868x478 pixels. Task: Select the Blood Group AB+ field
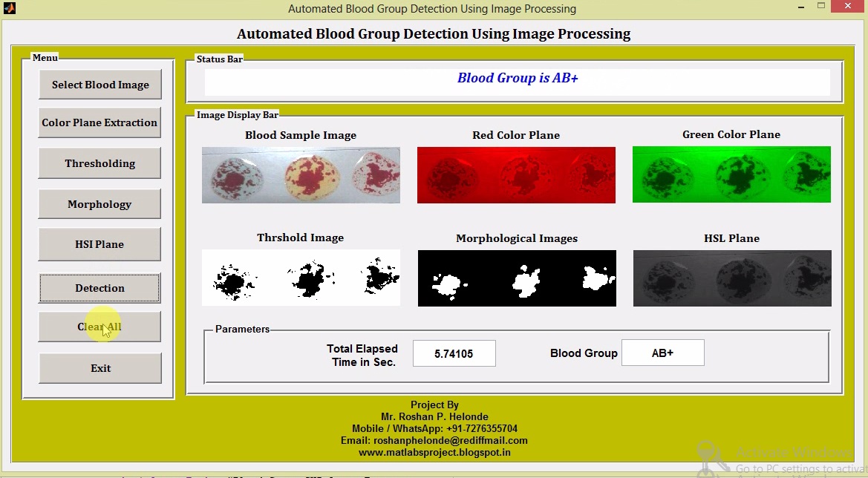tap(662, 353)
